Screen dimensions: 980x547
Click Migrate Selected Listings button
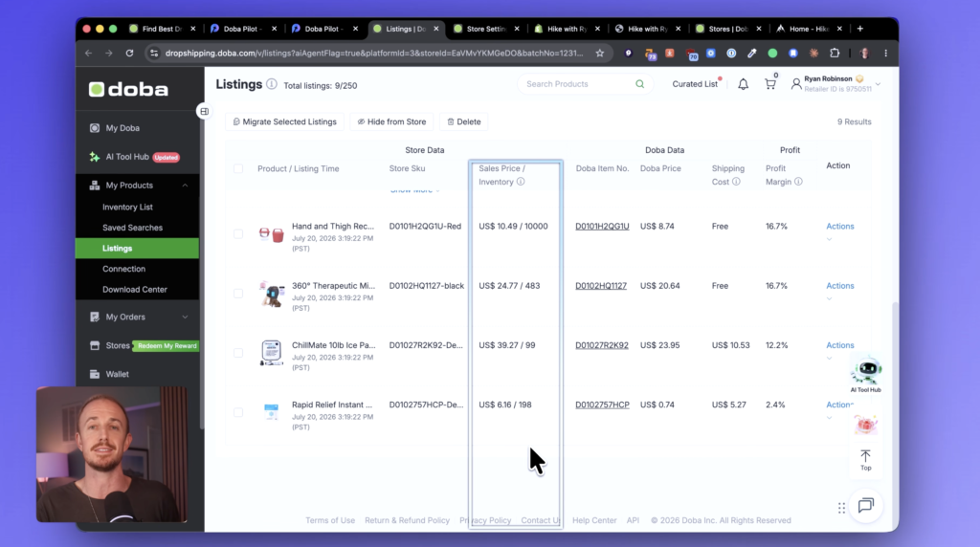285,121
